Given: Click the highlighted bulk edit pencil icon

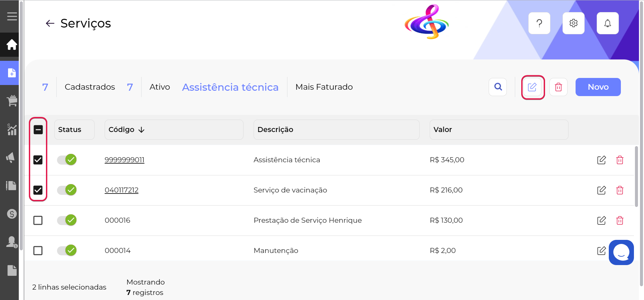Looking at the screenshot, I should [533, 87].
